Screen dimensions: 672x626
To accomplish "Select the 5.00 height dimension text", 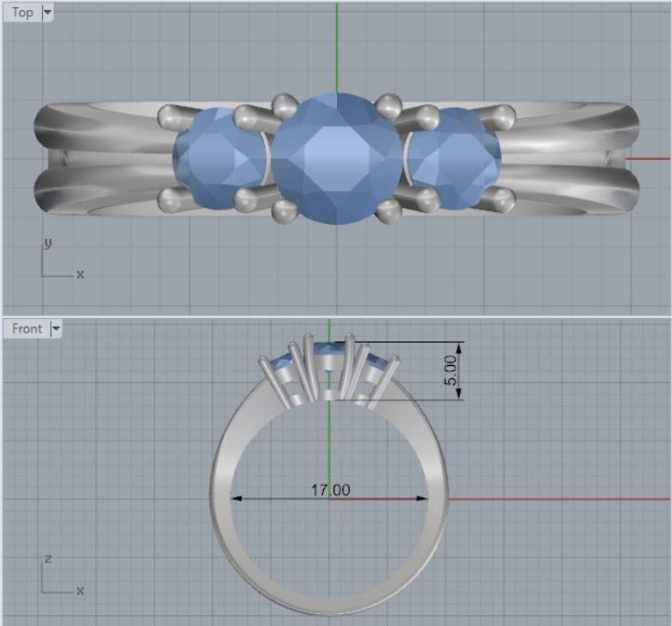I will click(x=451, y=370).
